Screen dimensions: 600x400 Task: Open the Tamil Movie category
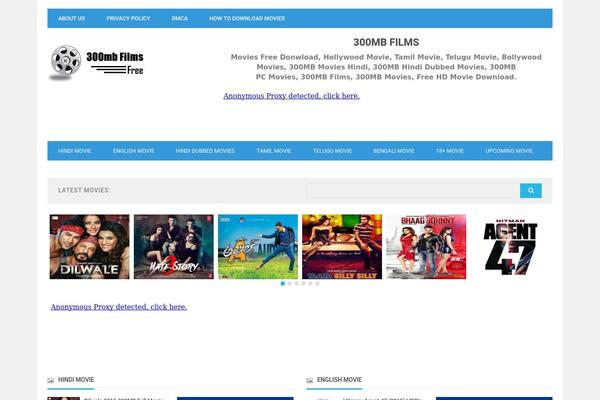pyautogui.click(x=274, y=151)
